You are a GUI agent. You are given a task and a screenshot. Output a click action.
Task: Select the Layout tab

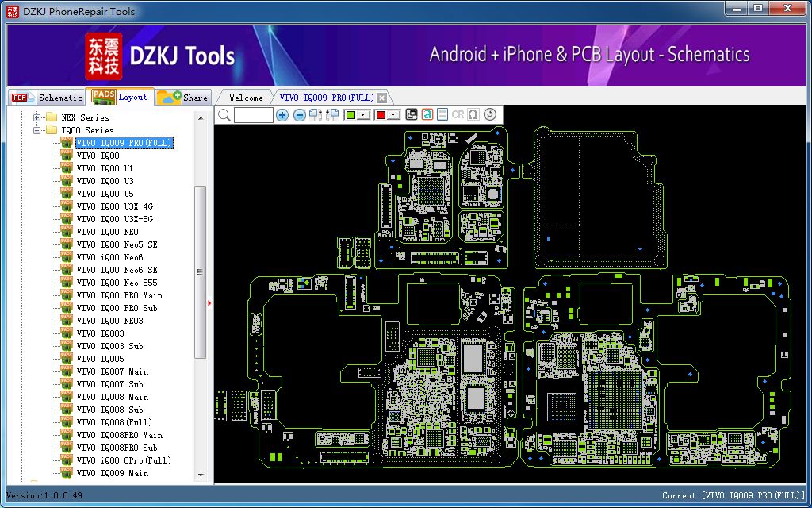point(121,96)
